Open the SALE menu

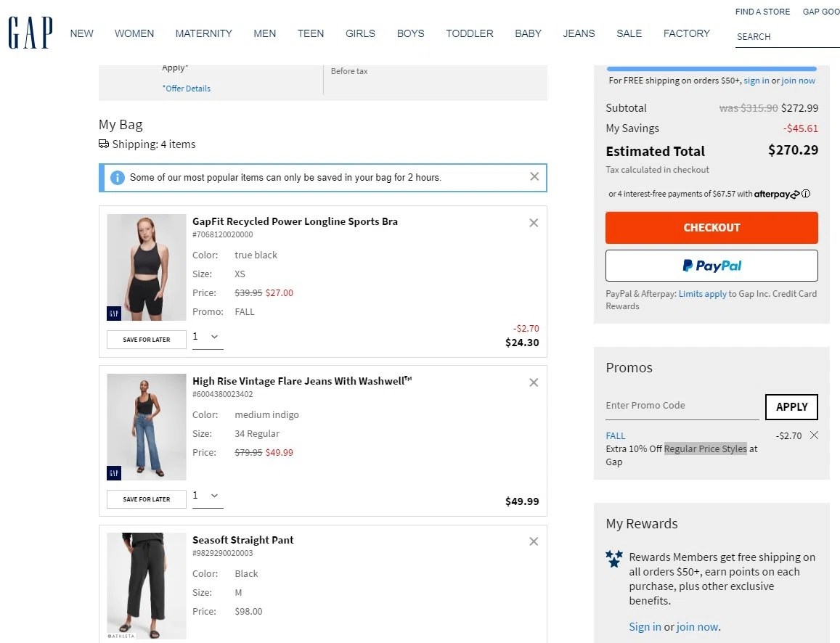click(x=629, y=33)
